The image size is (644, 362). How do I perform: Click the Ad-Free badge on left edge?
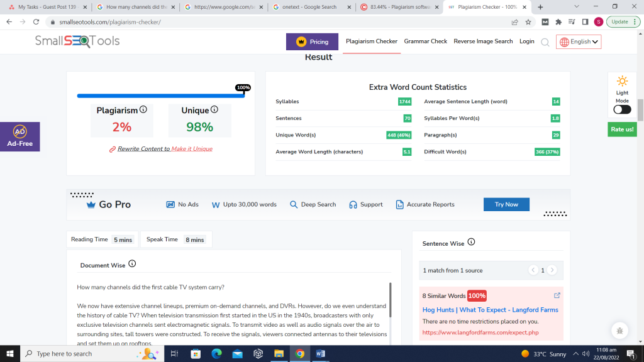click(19, 136)
